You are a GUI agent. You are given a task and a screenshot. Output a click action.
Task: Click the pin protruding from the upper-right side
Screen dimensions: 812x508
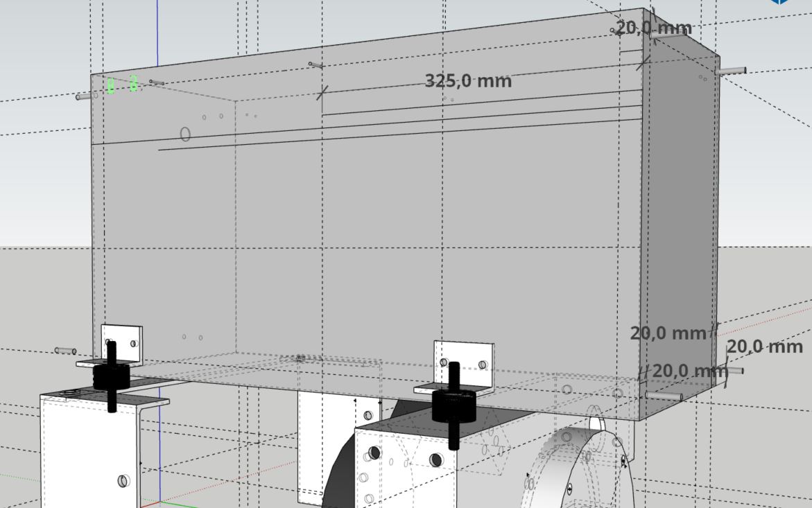pos(732,71)
